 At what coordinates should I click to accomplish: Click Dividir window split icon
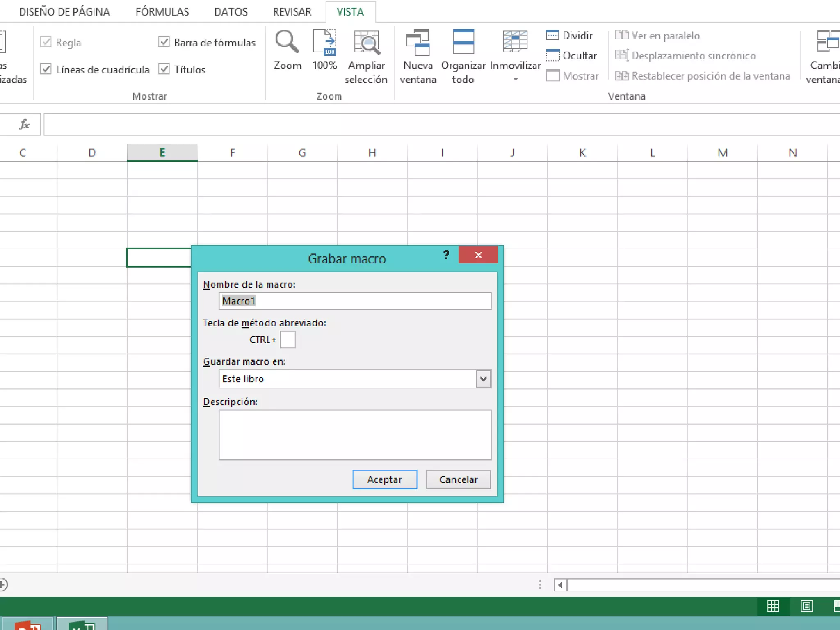(x=552, y=35)
